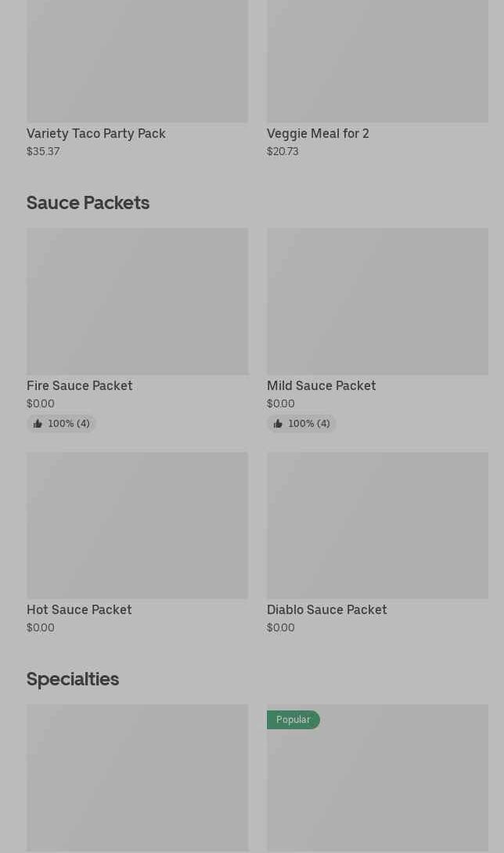Click the Mild Sauce Packet title
This screenshot has width=504, height=853.
pyautogui.click(x=321, y=386)
